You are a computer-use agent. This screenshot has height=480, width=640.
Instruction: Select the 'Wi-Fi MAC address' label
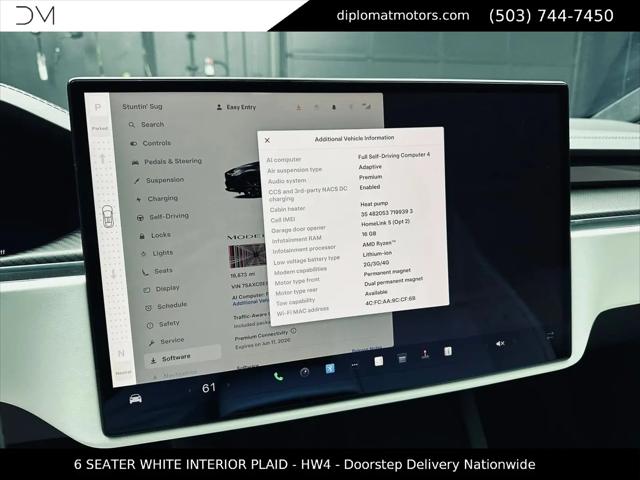(x=302, y=311)
